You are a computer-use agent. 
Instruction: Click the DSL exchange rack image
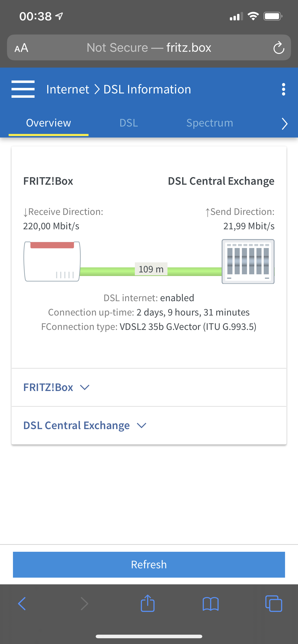tap(248, 261)
